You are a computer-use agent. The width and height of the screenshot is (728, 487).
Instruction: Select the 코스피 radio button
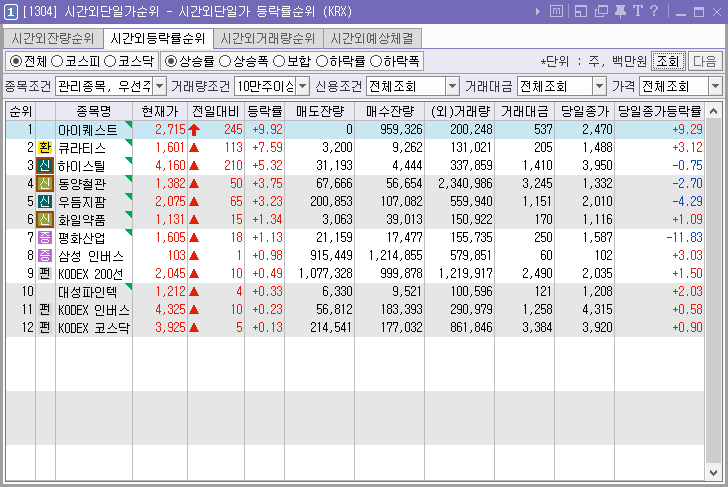pos(57,61)
